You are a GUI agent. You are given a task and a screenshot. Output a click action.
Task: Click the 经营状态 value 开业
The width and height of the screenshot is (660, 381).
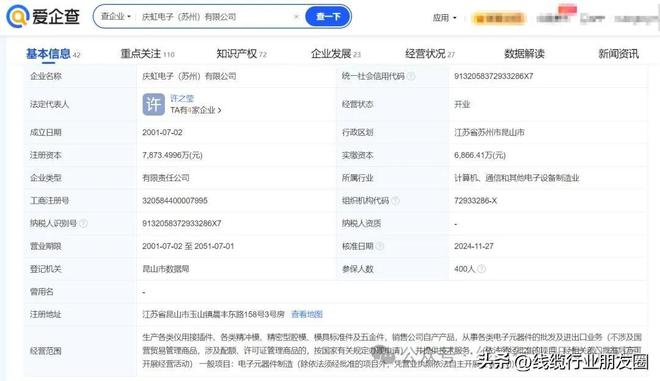(x=462, y=104)
